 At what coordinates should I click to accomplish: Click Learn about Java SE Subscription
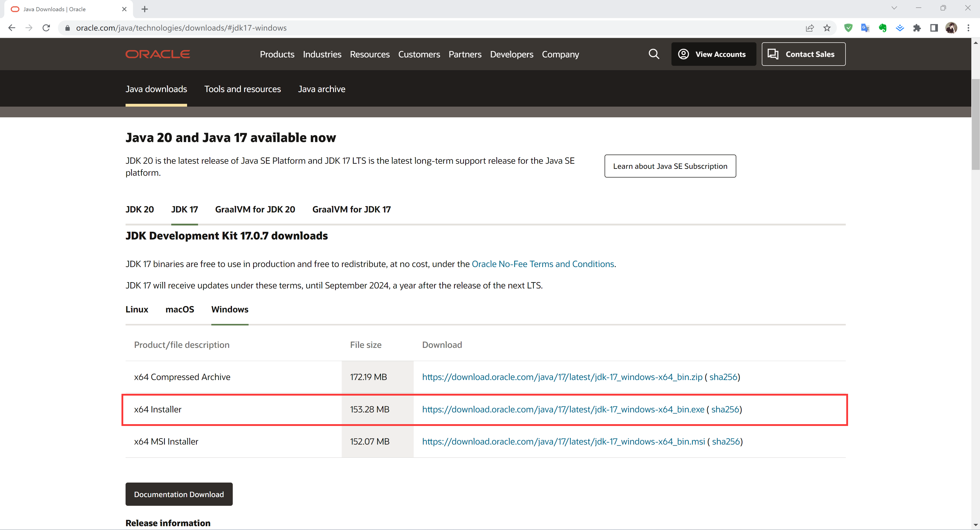[x=670, y=166]
